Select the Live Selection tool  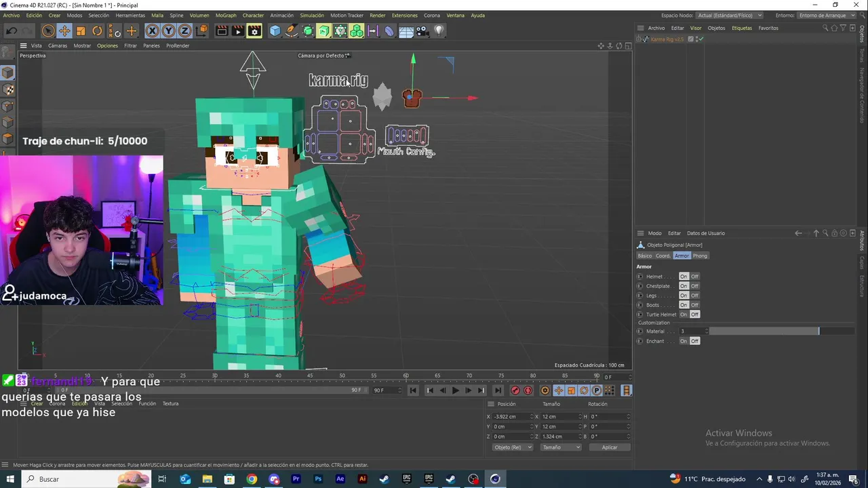[x=47, y=30]
